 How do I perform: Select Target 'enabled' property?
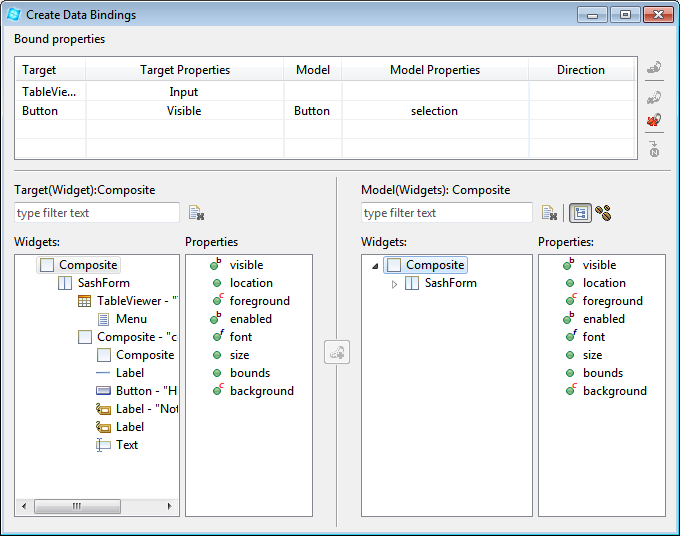(250, 319)
